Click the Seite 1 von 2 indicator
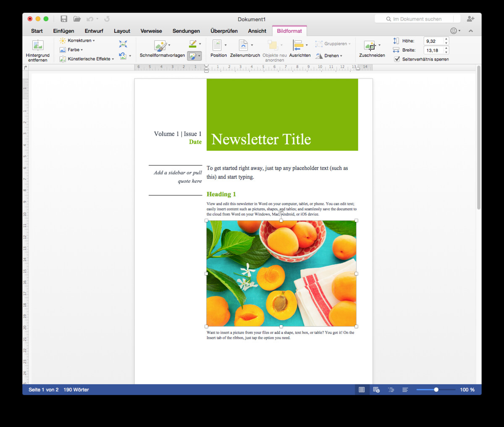The image size is (504, 427). tap(44, 390)
